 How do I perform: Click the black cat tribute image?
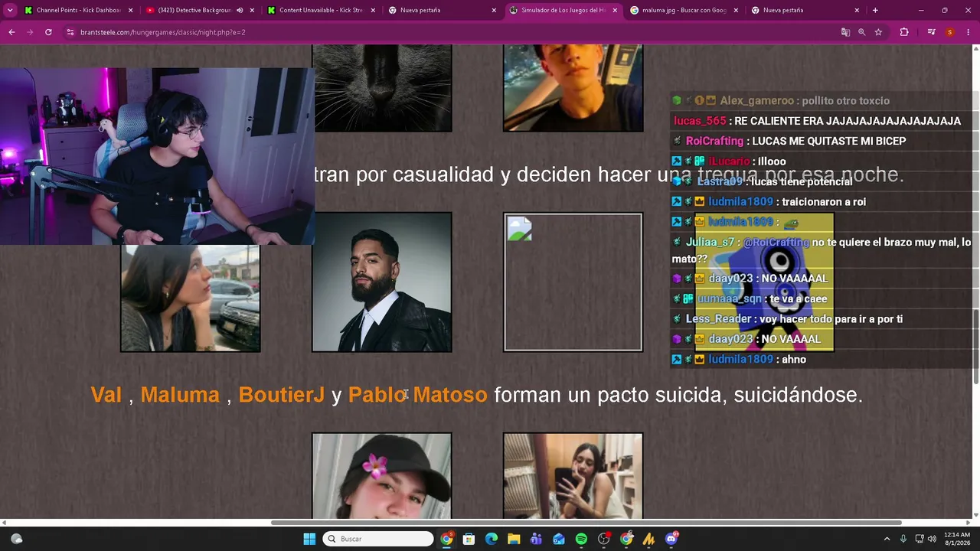(x=382, y=88)
